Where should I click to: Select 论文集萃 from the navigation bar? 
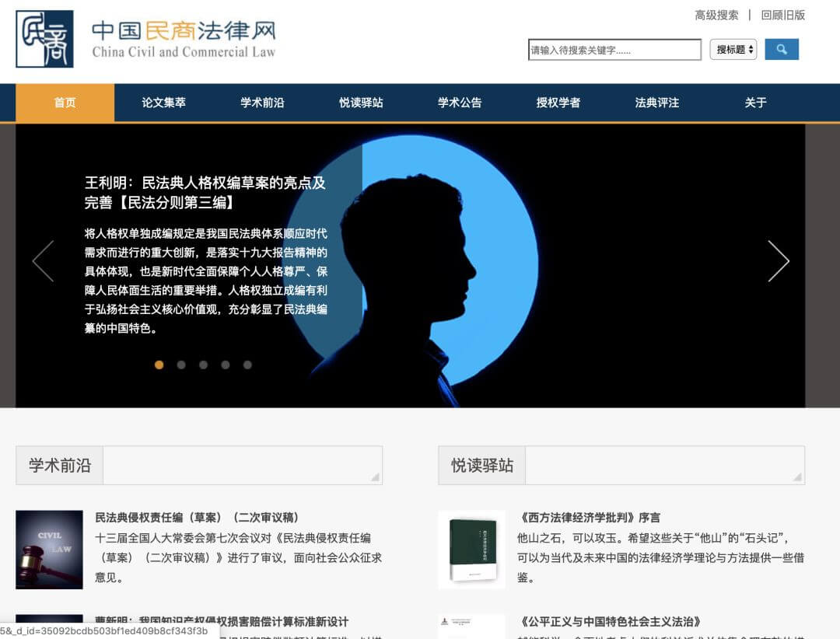click(163, 102)
